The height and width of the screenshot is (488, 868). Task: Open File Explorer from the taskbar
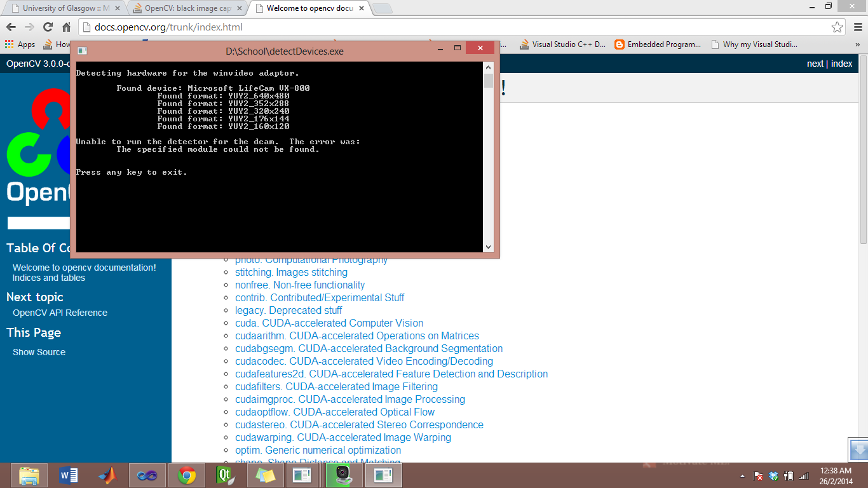pyautogui.click(x=29, y=475)
